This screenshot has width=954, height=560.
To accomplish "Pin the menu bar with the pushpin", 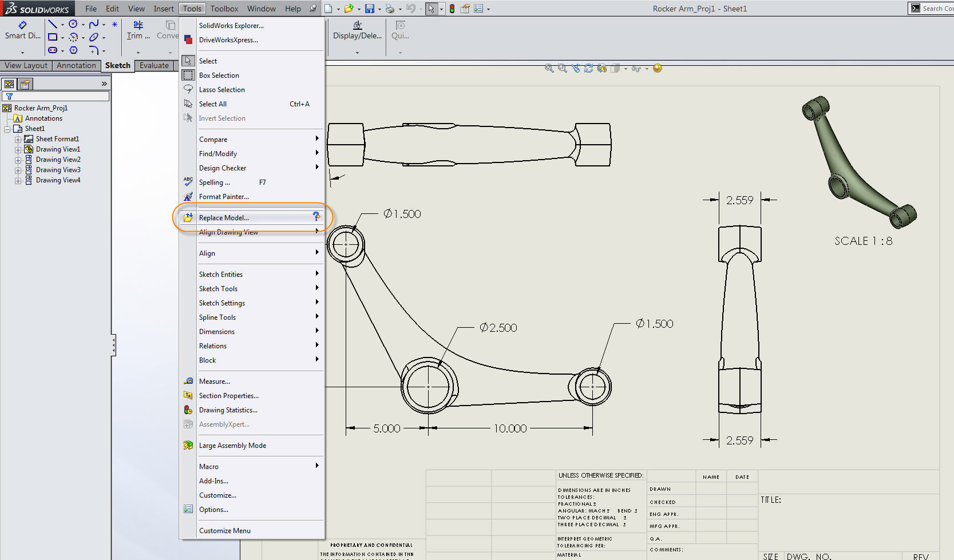I will pos(312,8).
